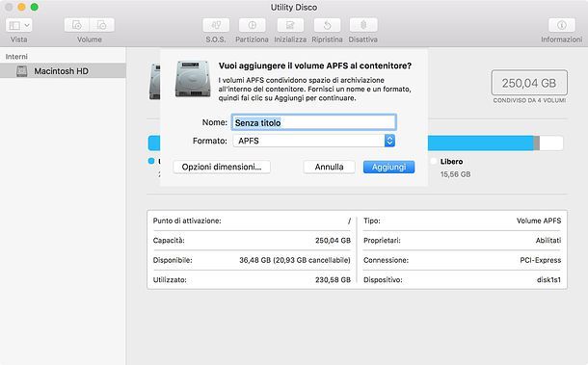The width and height of the screenshot is (588, 365).
Task: Click the Disponibile 36,48 GB value
Action: pyautogui.click(x=295, y=260)
